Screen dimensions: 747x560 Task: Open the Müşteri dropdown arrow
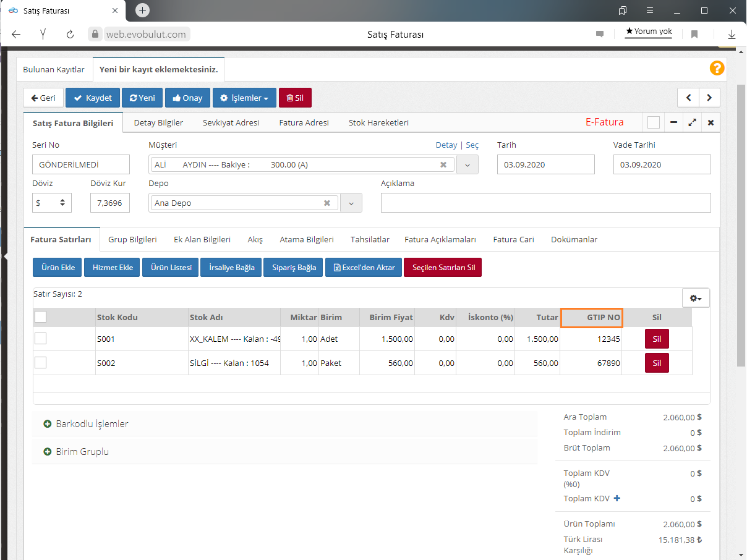tap(467, 165)
